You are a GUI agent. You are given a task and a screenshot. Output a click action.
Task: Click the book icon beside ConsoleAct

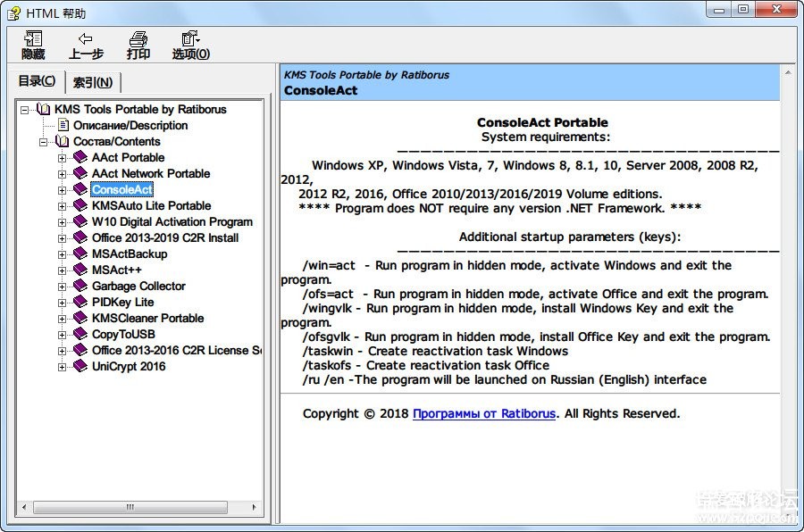(x=80, y=189)
